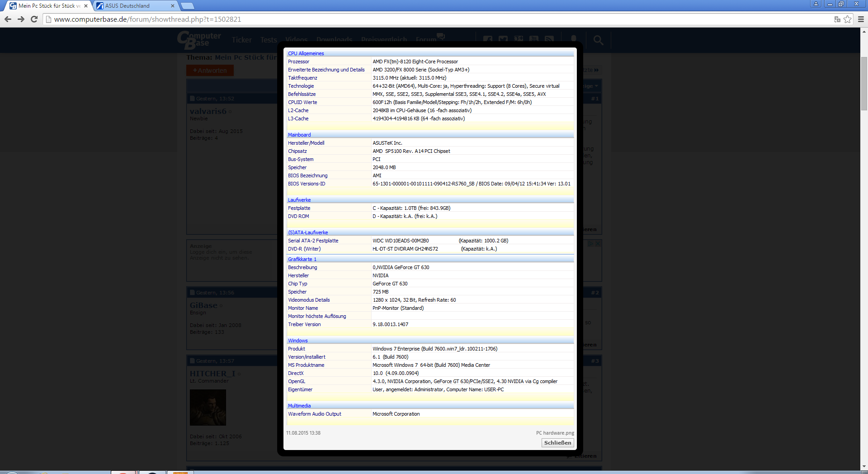The image size is (868, 474).
Task: Click the page scrollbar thumb
Action: coord(864,83)
